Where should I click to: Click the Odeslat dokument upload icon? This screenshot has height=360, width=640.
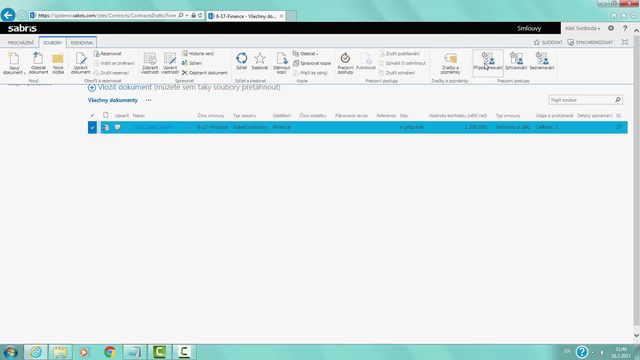click(x=38, y=58)
